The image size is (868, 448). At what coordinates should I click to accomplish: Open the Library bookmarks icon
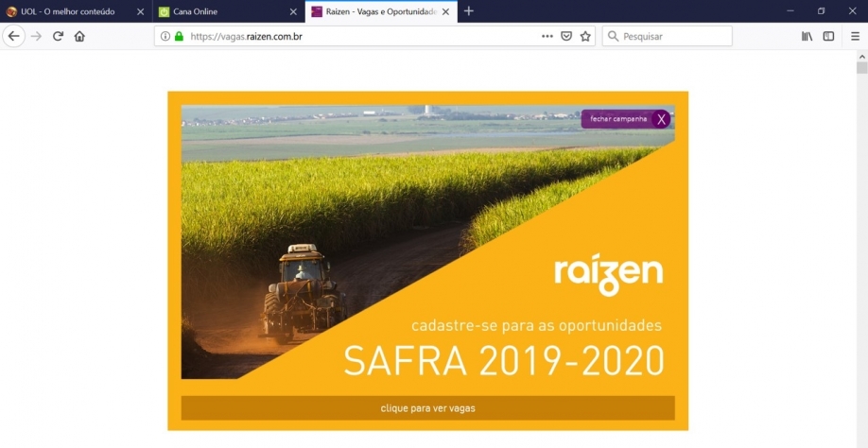pyautogui.click(x=807, y=36)
